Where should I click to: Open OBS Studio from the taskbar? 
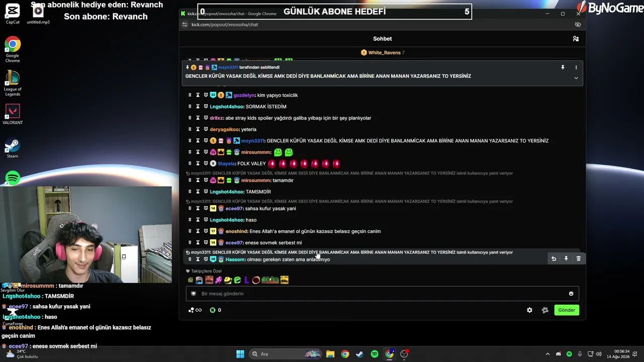coord(404,354)
